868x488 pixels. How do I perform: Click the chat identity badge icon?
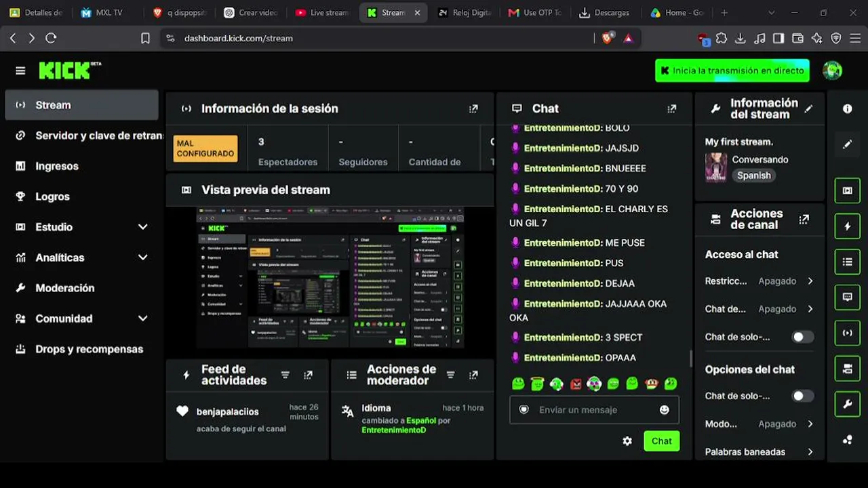coord(524,409)
